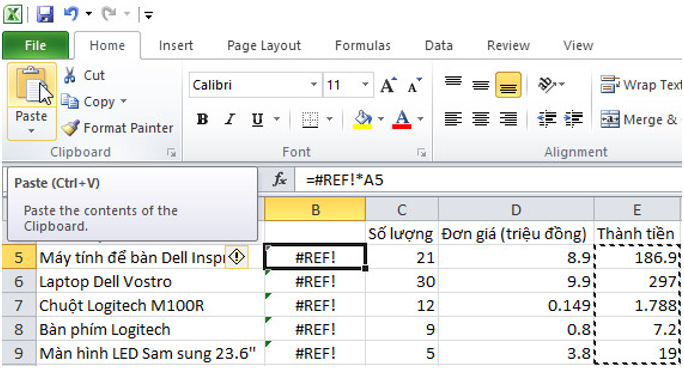Toggle the highlighted Bottom Align icon
This screenshot has height=368, width=684.
508,84
